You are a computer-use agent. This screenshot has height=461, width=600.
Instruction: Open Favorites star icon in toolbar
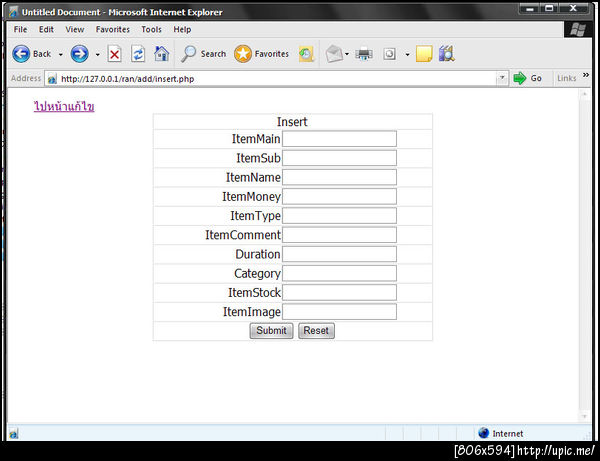243,54
